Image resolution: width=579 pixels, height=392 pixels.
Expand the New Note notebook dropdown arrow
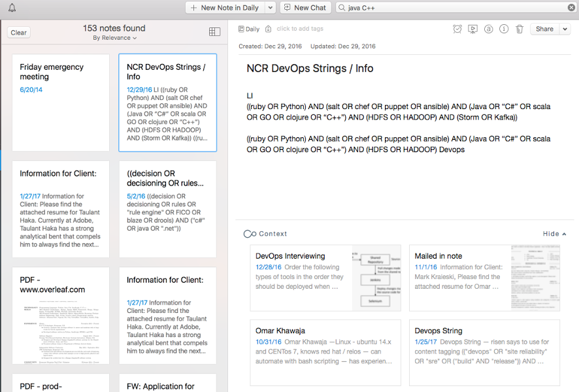pos(271,8)
